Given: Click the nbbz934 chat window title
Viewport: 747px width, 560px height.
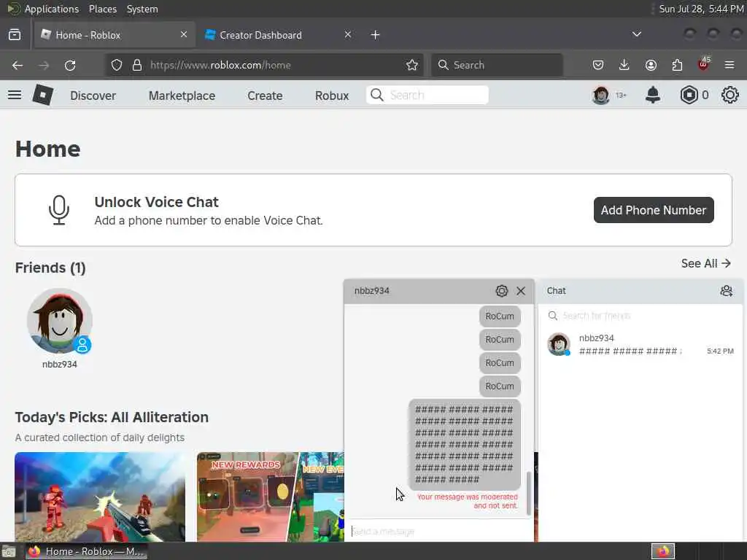Looking at the screenshot, I should coord(371,291).
